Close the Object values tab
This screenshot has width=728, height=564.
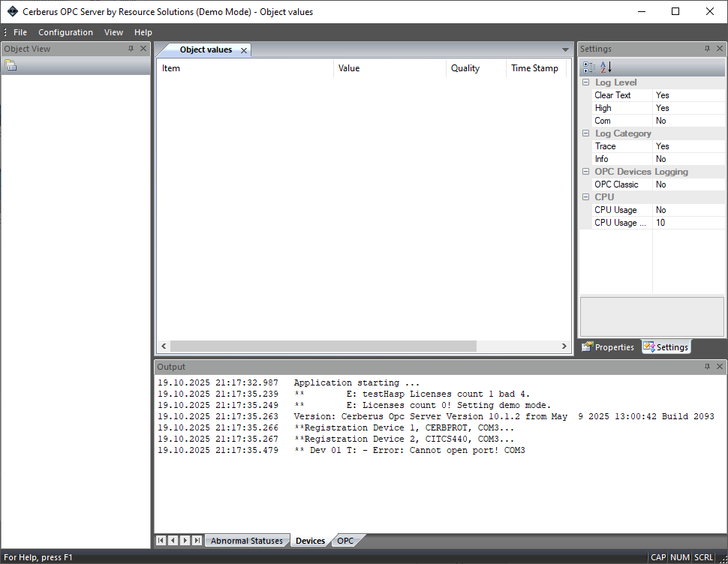click(243, 50)
